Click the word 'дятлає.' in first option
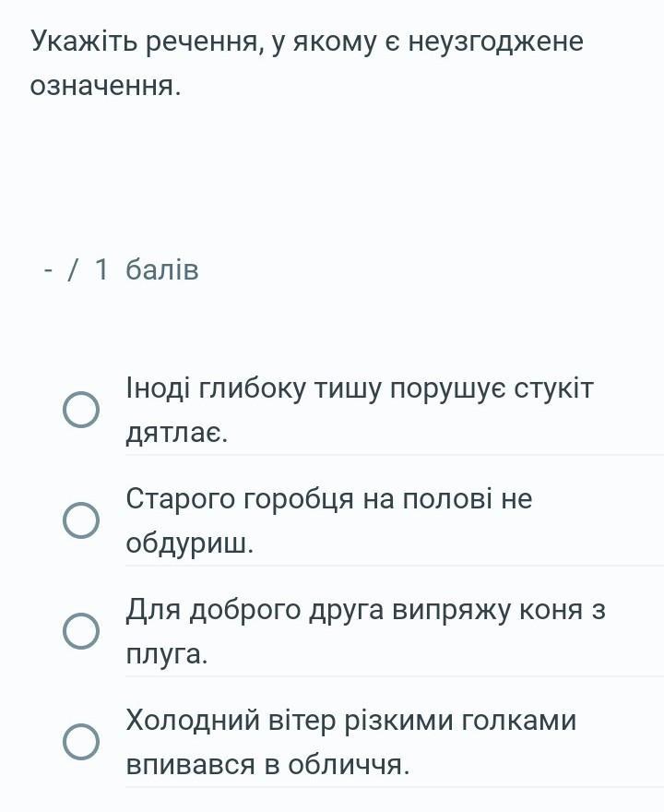Viewport: 664px width, 812px height. tap(177, 433)
